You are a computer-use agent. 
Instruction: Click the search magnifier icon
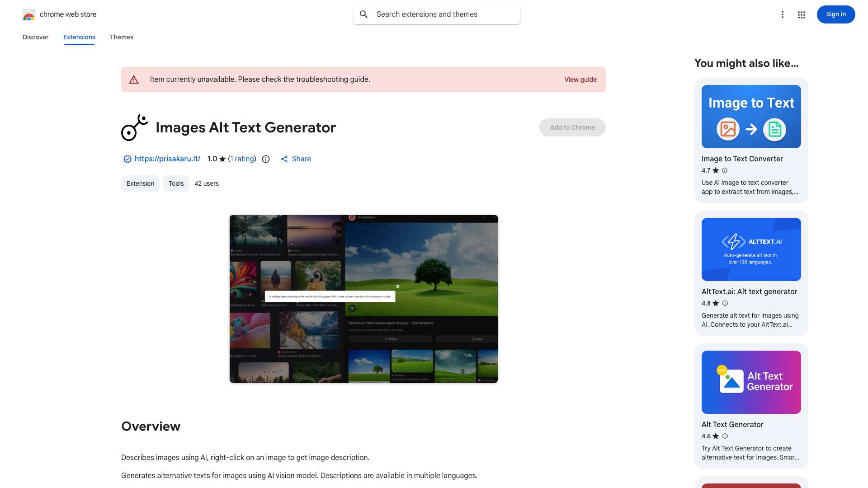pos(364,14)
